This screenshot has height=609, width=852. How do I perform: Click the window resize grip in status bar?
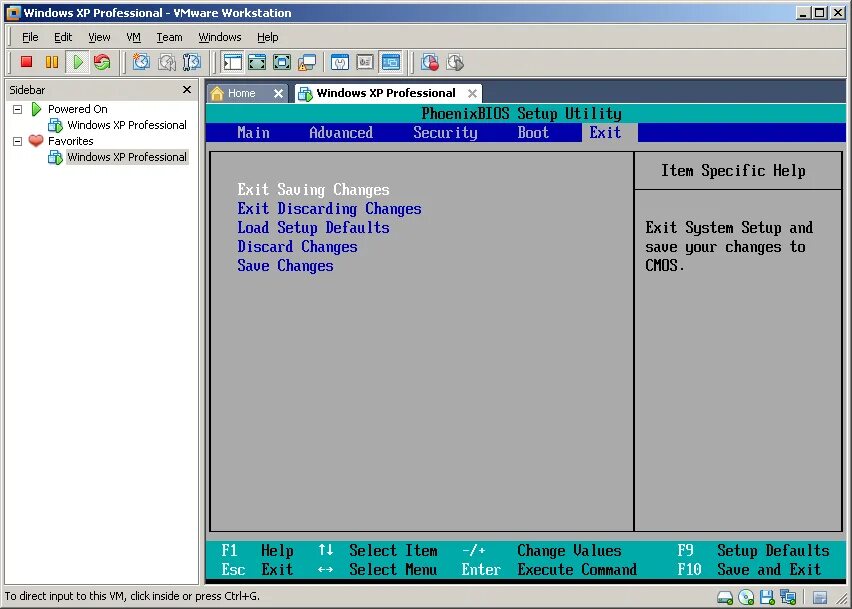click(841, 599)
